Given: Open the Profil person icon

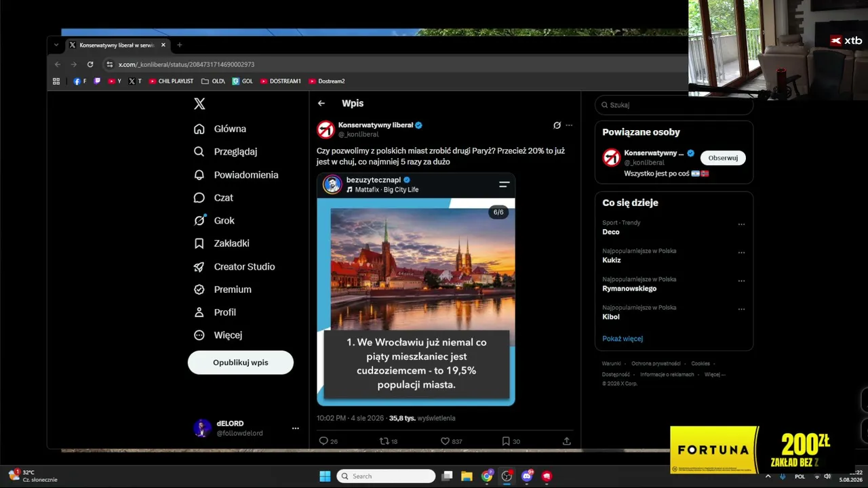Looking at the screenshot, I should (x=199, y=312).
